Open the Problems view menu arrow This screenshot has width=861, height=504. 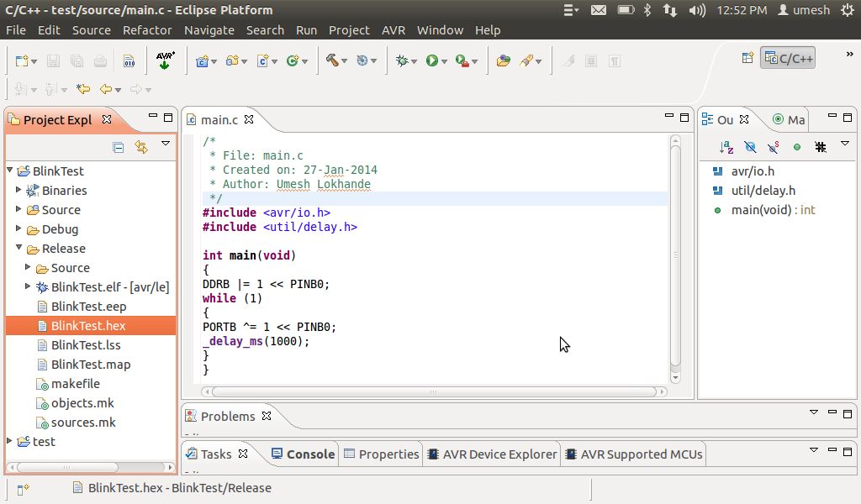point(814,412)
